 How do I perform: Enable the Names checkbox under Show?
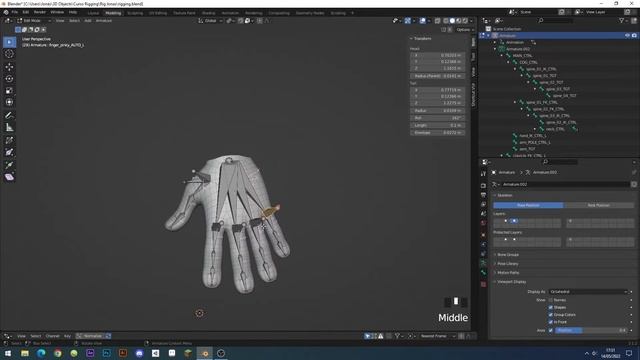(x=551, y=300)
